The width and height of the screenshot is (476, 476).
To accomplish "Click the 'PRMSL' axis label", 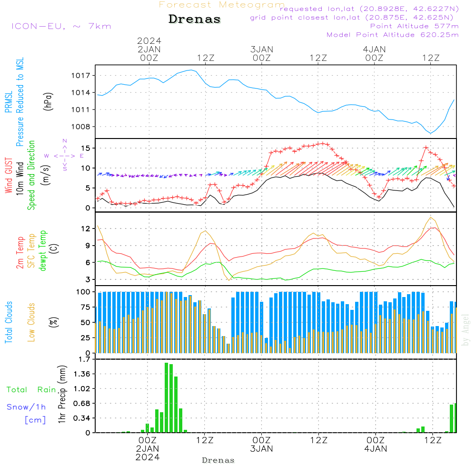I will click(9, 101).
